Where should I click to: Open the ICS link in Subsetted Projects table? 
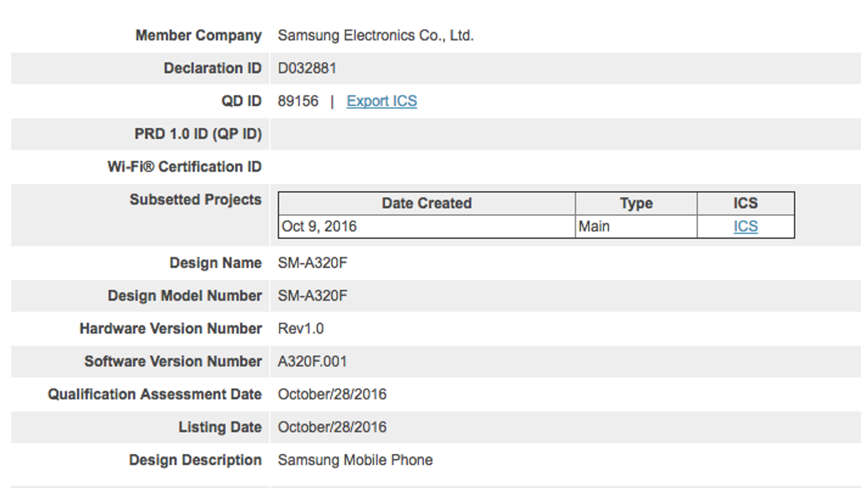[x=745, y=227]
